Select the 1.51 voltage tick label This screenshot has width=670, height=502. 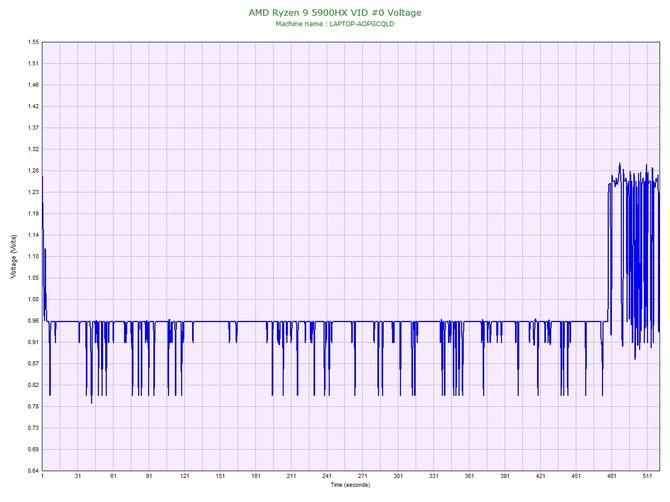pos(33,64)
